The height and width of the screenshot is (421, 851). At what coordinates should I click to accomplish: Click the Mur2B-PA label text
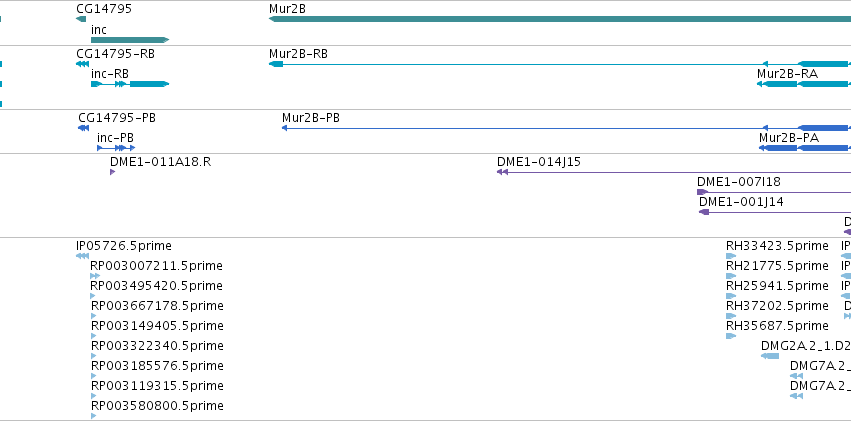pyautogui.click(x=789, y=138)
